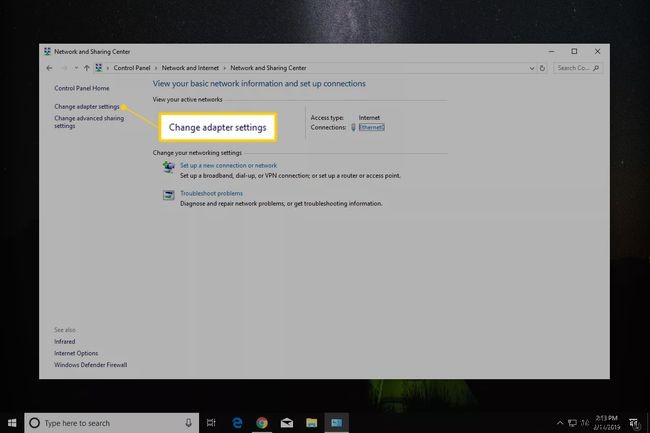Open the recent locations dropdown beside the Forward arrow
This screenshot has width=650, height=433.
coord(76,68)
